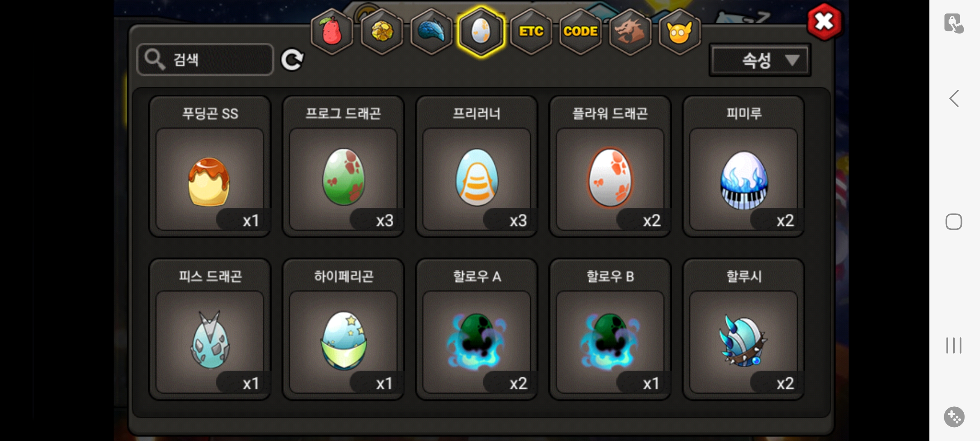Select the yellow horned mask icon
The height and width of the screenshot is (441, 980).
point(680,31)
